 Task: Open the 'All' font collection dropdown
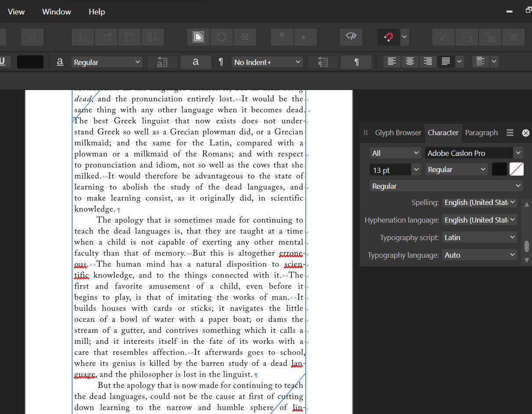click(x=396, y=153)
